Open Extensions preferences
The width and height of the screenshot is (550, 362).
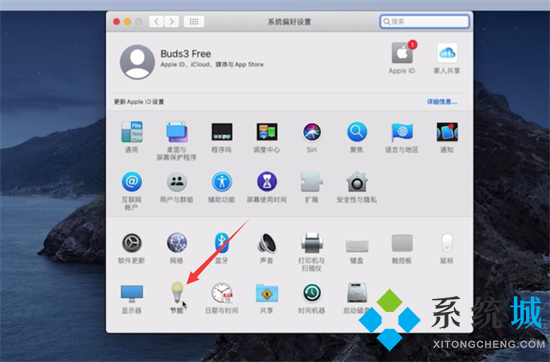[x=312, y=182]
